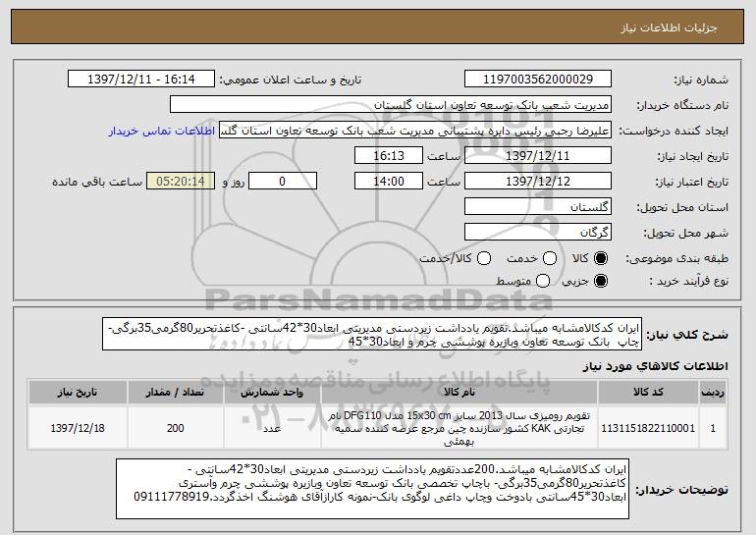Click the remaining time counter 05:20:14

click(x=181, y=182)
